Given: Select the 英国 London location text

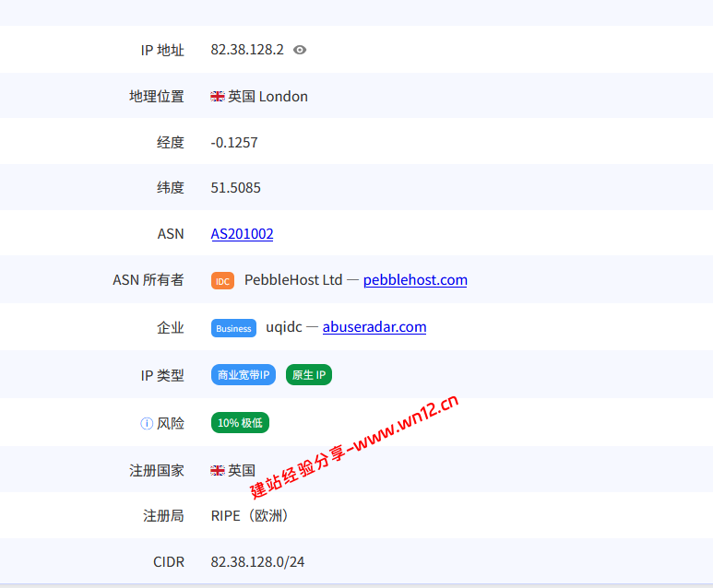Looking at the screenshot, I should [267, 97].
